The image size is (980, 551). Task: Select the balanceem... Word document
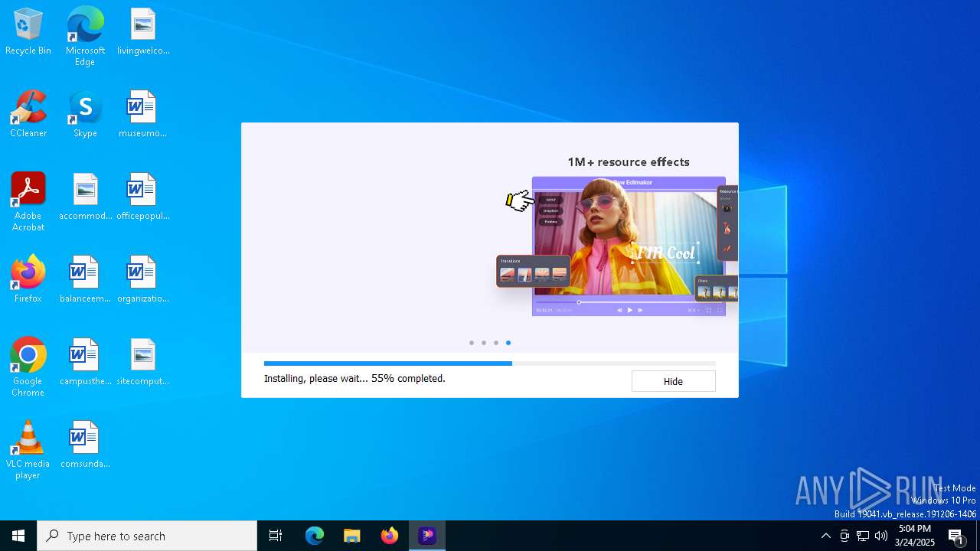click(85, 280)
